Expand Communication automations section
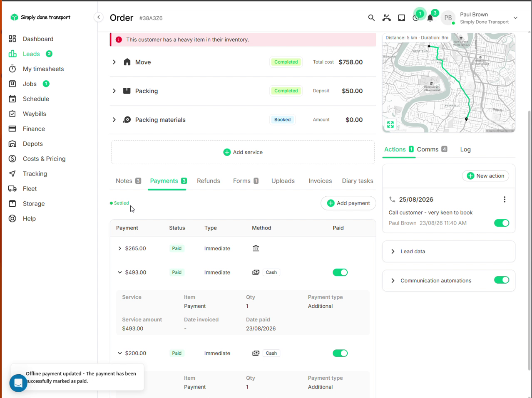532x398 pixels. (393, 281)
